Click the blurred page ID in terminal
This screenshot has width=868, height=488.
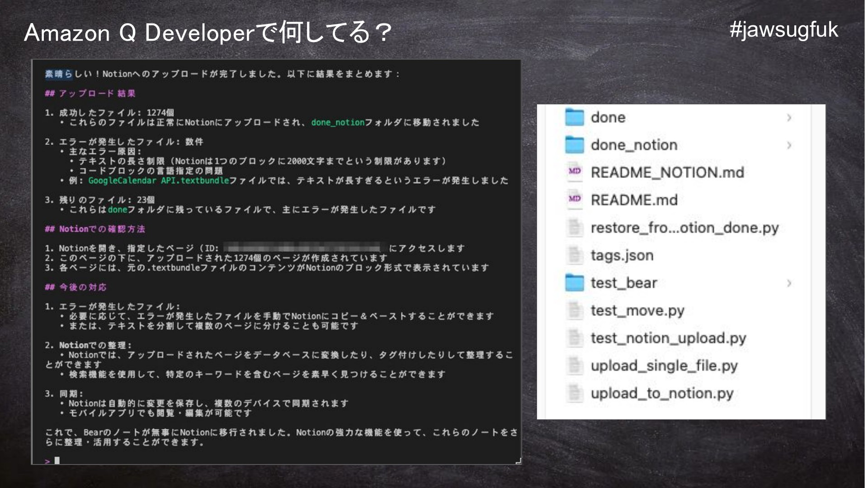click(302, 248)
